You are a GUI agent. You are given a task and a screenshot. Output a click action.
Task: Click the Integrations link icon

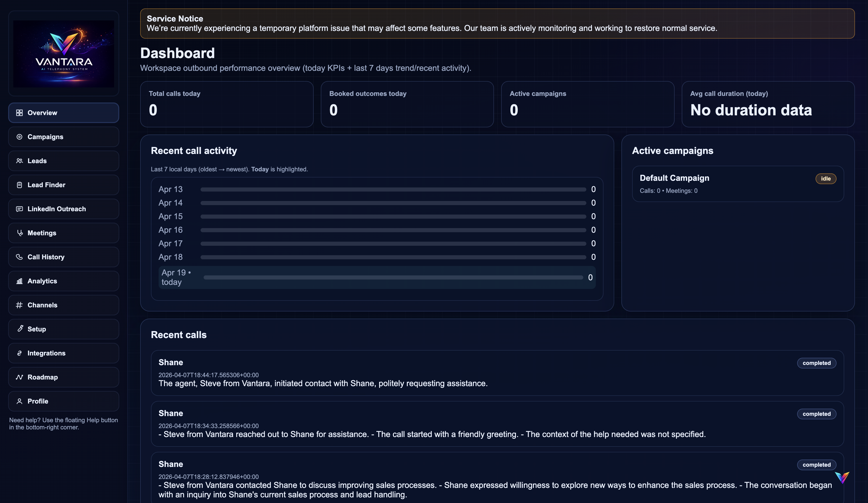point(19,353)
